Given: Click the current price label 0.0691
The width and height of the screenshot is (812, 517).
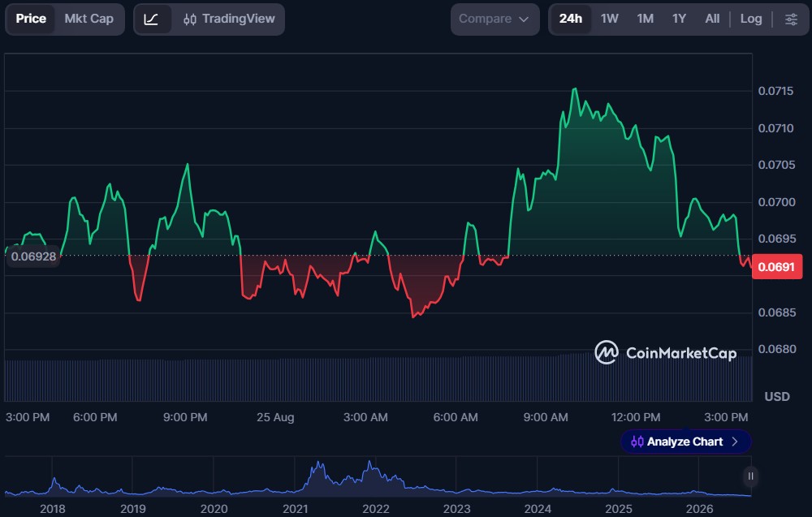Looking at the screenshot, I should [776, 267].
